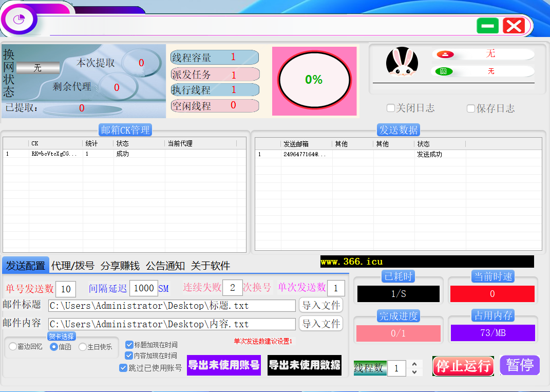Tick the 保存日志 checkbox
Screen dimensions: 550x392
click(471, 108)
